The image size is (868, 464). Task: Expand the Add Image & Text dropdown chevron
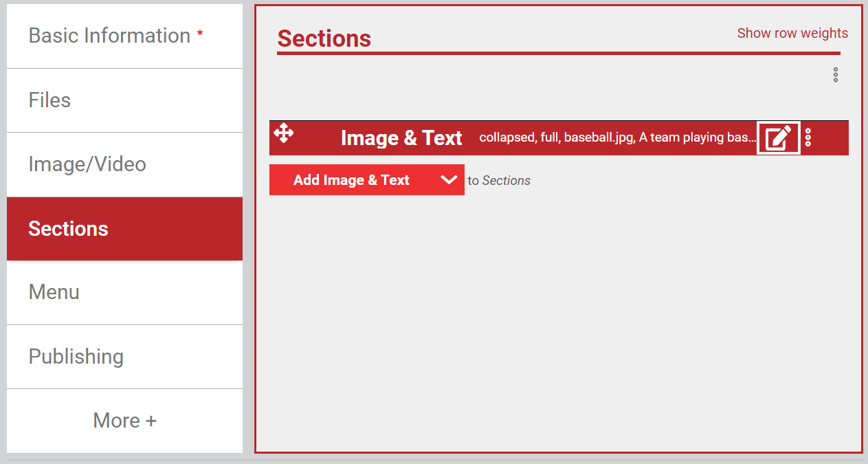coord(449,180)
